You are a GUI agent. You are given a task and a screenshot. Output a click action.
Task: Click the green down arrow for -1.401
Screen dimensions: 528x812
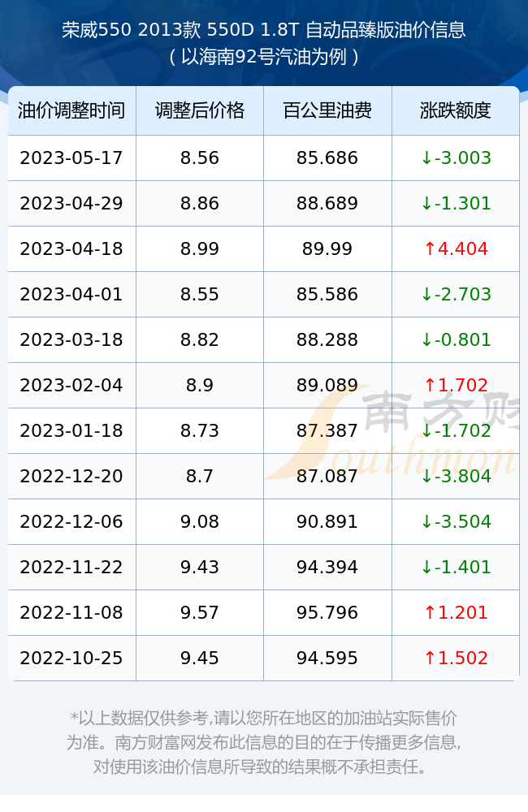point(426,567)
